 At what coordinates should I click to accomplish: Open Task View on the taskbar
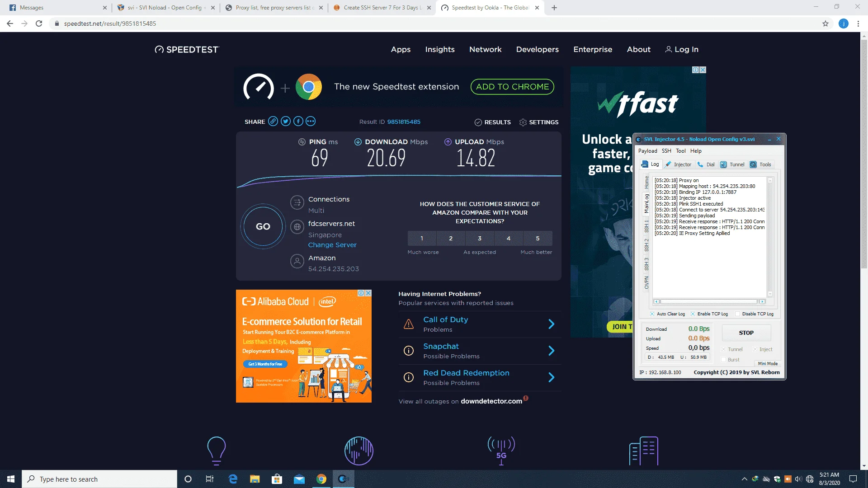(x=210, y=479)
